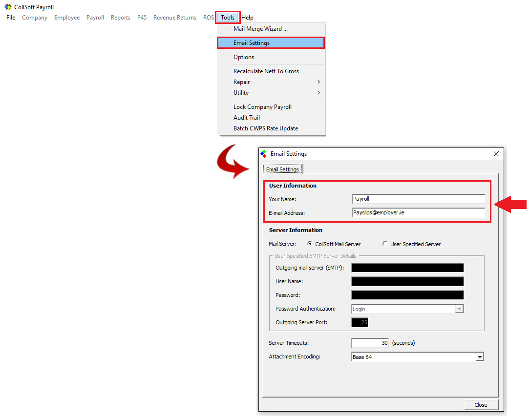This screenshot has height=420, width=530.
Task: Click the CollSoft Payroll app logo icon
Action: [8, 7]
